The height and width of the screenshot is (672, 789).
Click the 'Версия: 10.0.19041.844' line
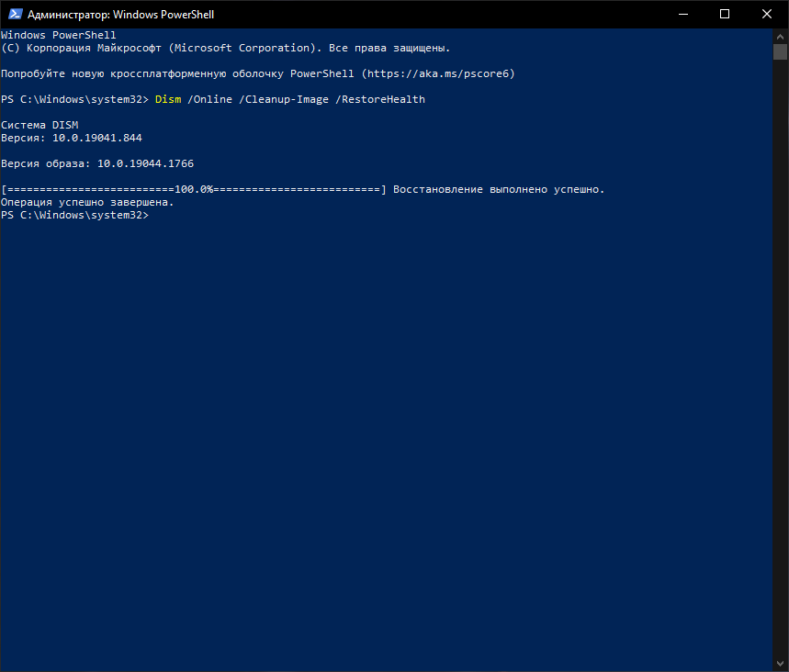coord(72,138)
